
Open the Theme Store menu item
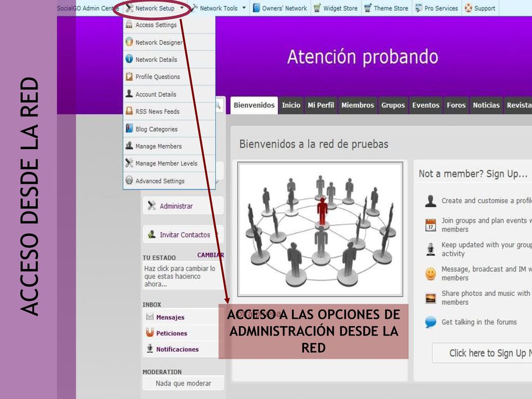[x=386, y=8]
